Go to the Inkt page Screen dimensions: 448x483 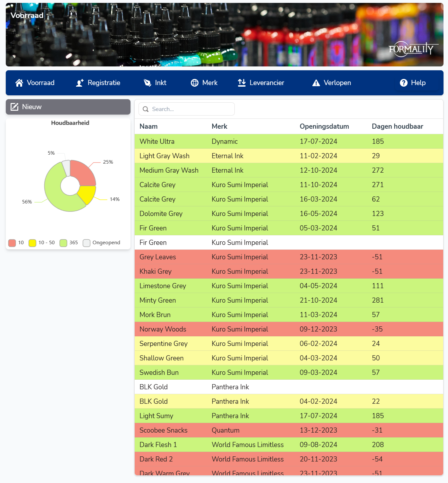155,83
